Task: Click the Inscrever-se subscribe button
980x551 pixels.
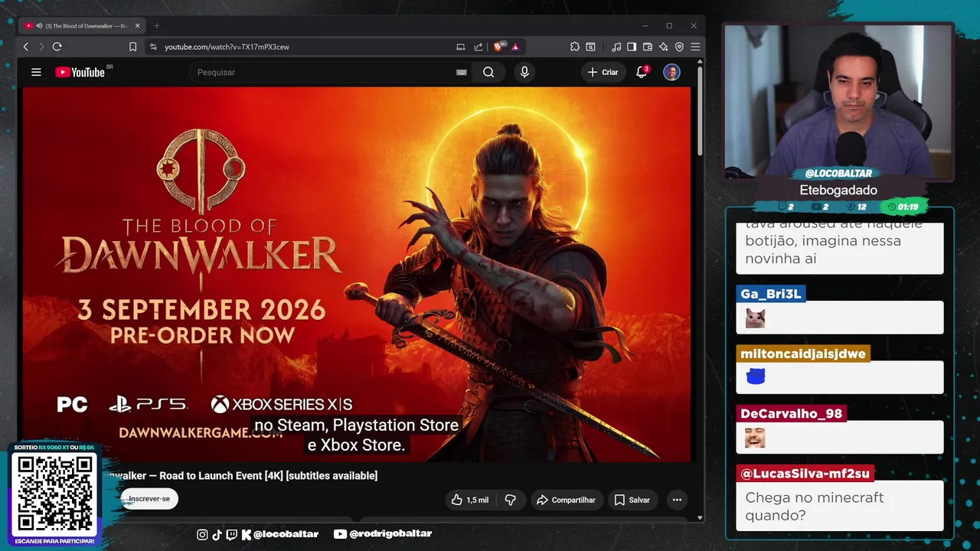Action: point(149,499)
